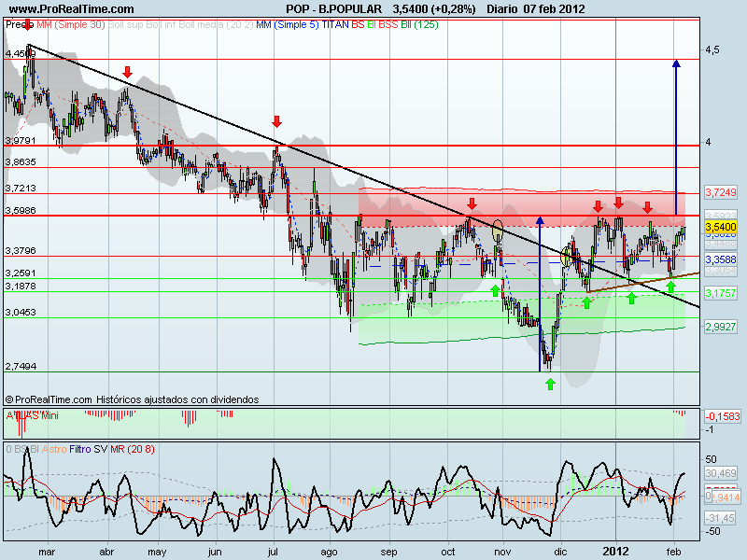Viewport: 747px width, 560px height.
Task: Click the green 2,9927 axis tag
Action: pos(720,327)
